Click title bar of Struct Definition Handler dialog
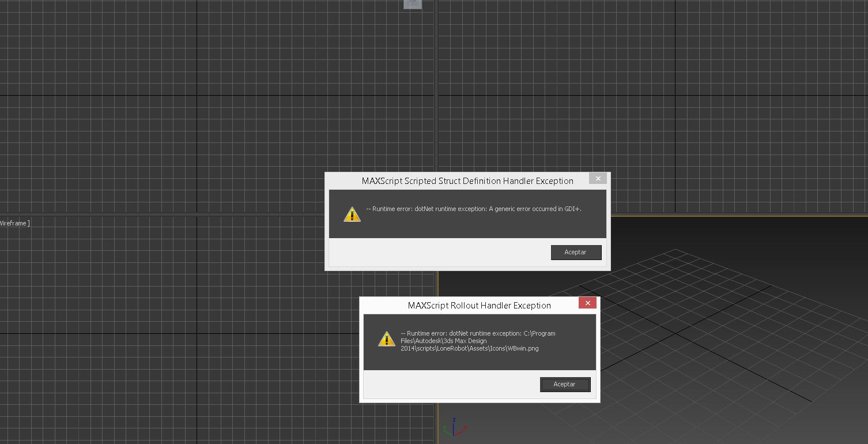Image resolution: width=868 pixels, height=444 pixels. click(467, 181)
